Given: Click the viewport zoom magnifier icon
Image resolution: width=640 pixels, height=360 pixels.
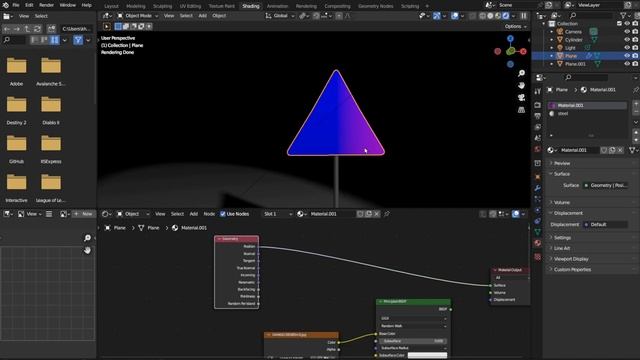Looking at the screenshot, I should pyautogui.click(x=521, y=73).
